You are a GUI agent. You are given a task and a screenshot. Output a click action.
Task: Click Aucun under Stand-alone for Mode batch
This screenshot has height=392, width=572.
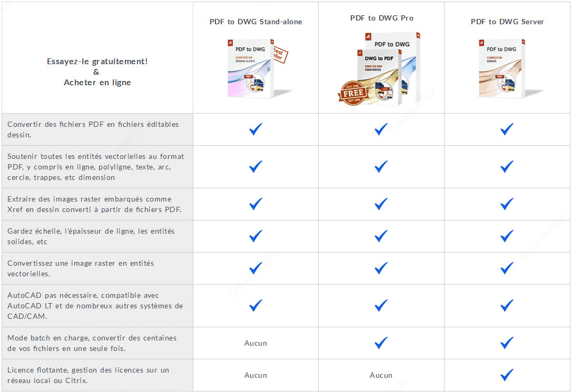256,343
